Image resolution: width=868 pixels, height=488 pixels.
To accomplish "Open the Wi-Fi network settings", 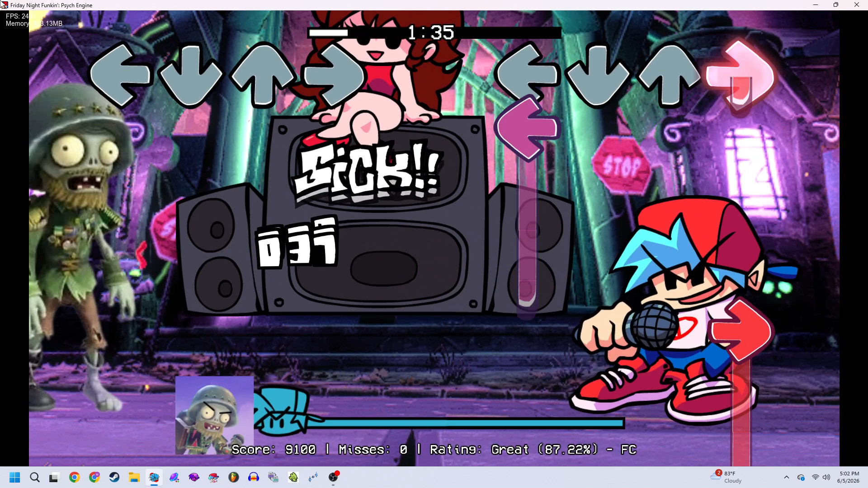I will [816, 477].
